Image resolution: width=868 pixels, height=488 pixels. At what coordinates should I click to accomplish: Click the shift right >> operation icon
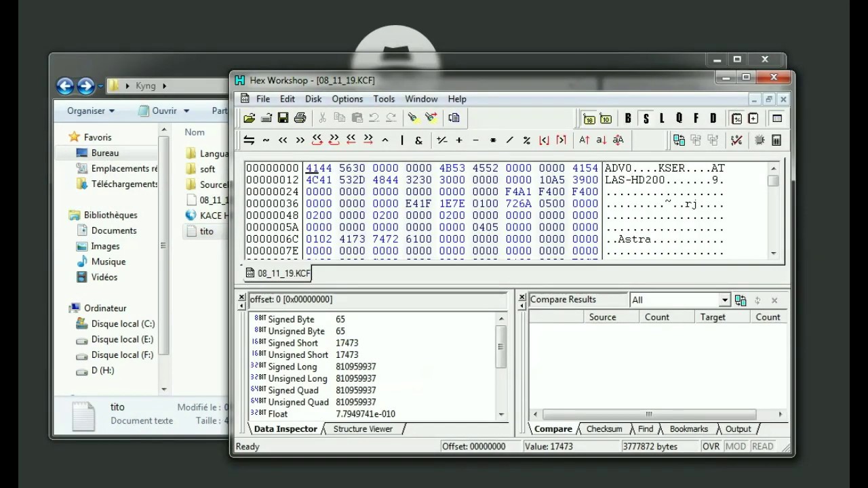pos(300,140)
